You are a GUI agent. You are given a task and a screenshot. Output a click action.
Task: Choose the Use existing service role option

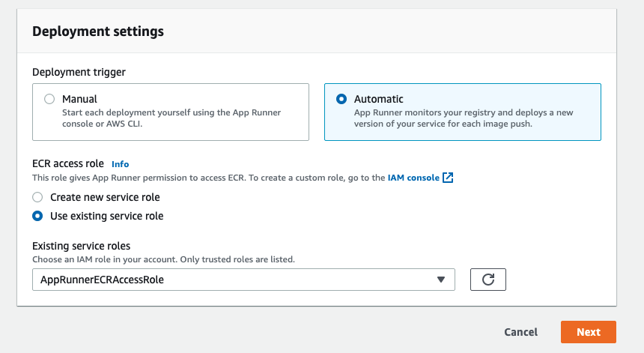pos(37,216)
